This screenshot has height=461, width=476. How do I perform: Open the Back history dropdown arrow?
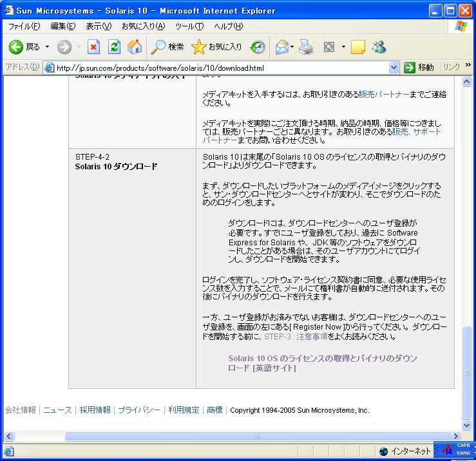[48, 47]
